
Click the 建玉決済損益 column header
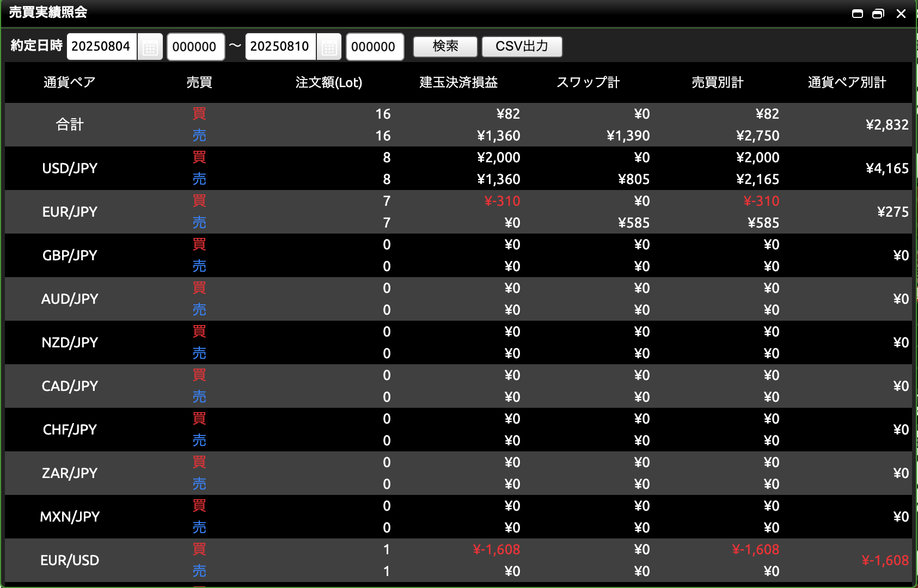tap(458, 82)
